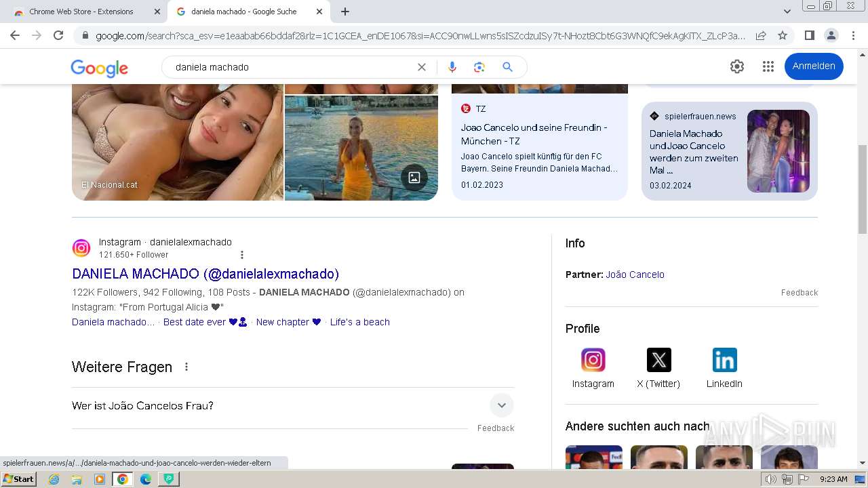868x488 pixels.
Task: Reload the current page
Action: (x=58, y=35)
